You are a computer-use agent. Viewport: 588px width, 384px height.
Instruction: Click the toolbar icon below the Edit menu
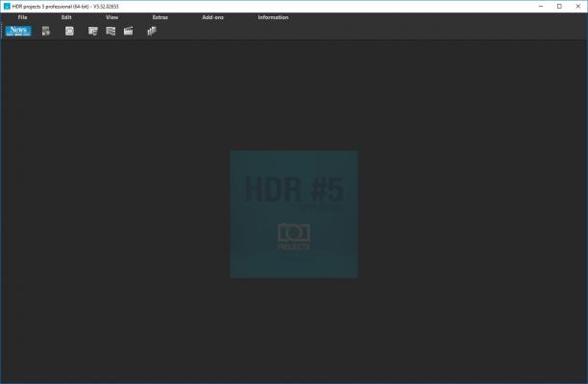point(69,31)
